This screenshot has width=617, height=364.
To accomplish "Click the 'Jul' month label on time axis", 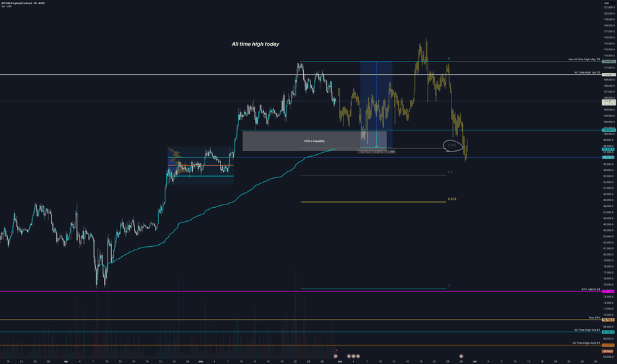I will [475, 361].
